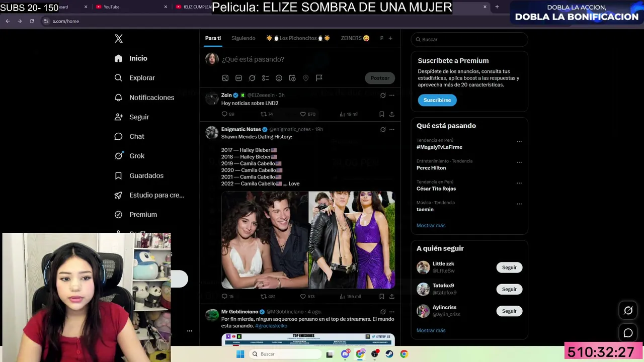Open more options on Zein's post

pyautogui.click(x=392, y=95)
